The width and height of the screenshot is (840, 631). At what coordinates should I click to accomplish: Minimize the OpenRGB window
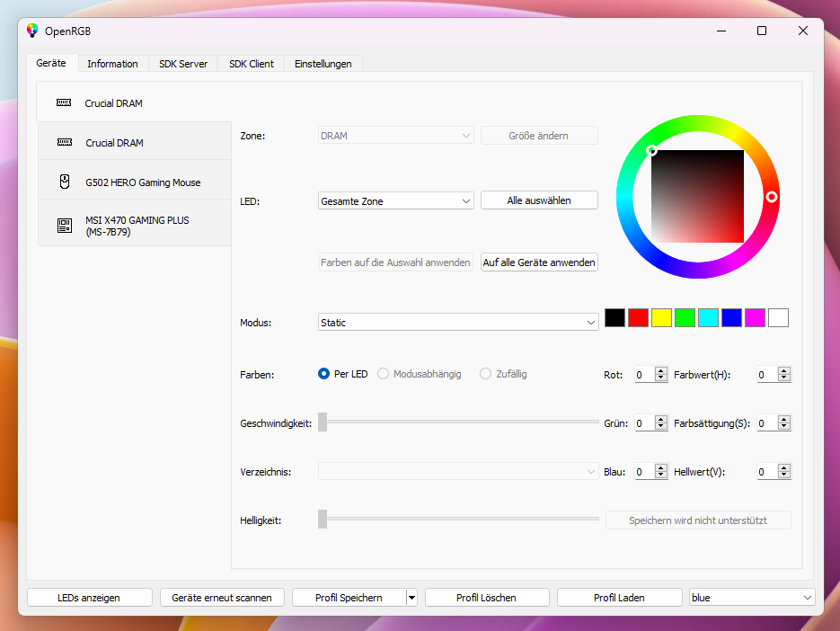point(721,31)
